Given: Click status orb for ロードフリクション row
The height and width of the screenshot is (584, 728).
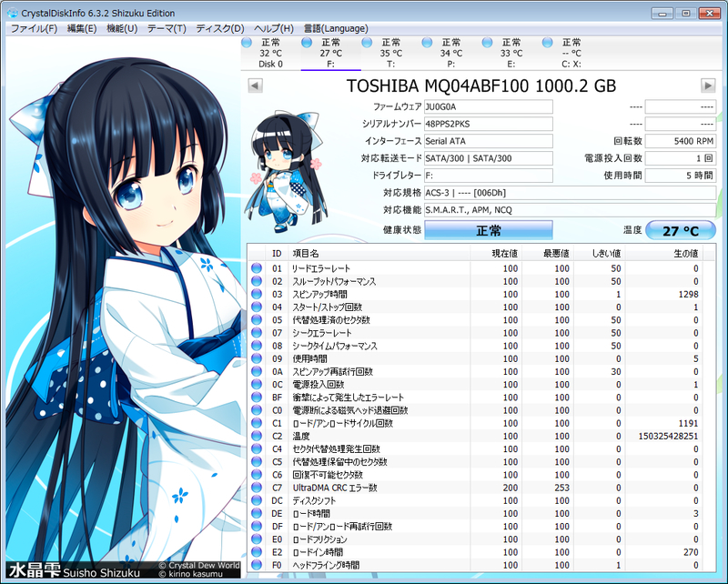Looking at the screenshot, I should pyautogui.click(x=257, y=539).
